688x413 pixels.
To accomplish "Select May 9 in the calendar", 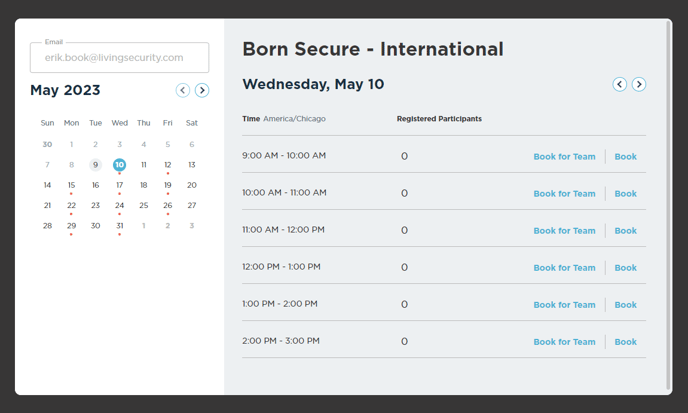I will click(95, 165).
